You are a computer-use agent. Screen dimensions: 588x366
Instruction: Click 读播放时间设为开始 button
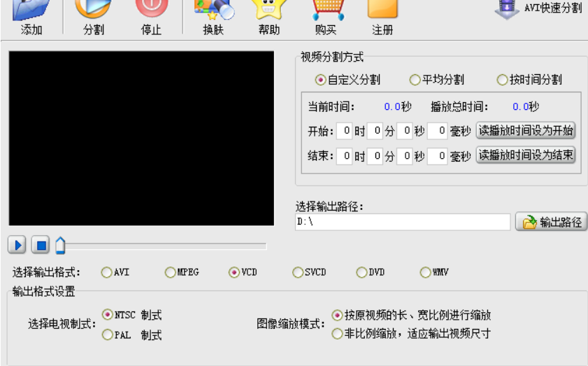pos(526,131)
